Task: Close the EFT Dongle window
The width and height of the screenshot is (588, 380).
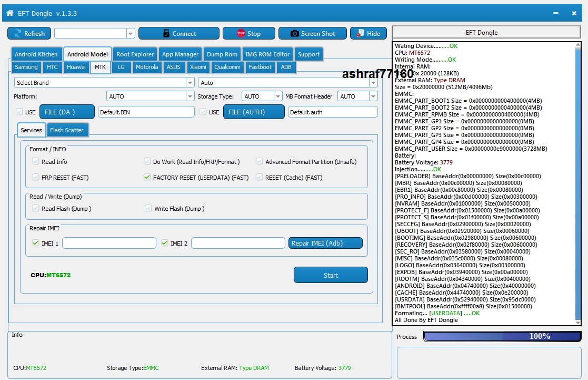Action: pos(574,13)
